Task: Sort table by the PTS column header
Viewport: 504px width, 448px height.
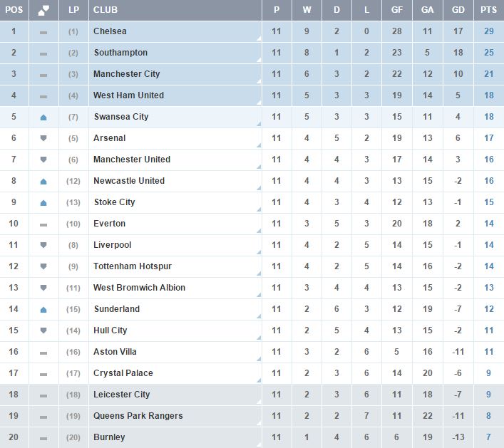Action: point(488,10)
